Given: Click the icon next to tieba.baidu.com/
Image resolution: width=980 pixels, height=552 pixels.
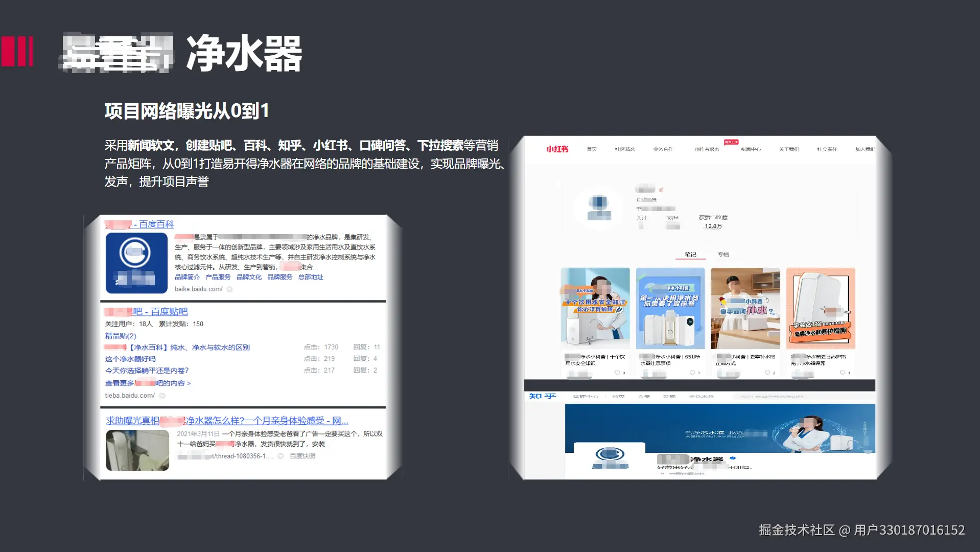Looking at the screenshot, I should point(162,396).
